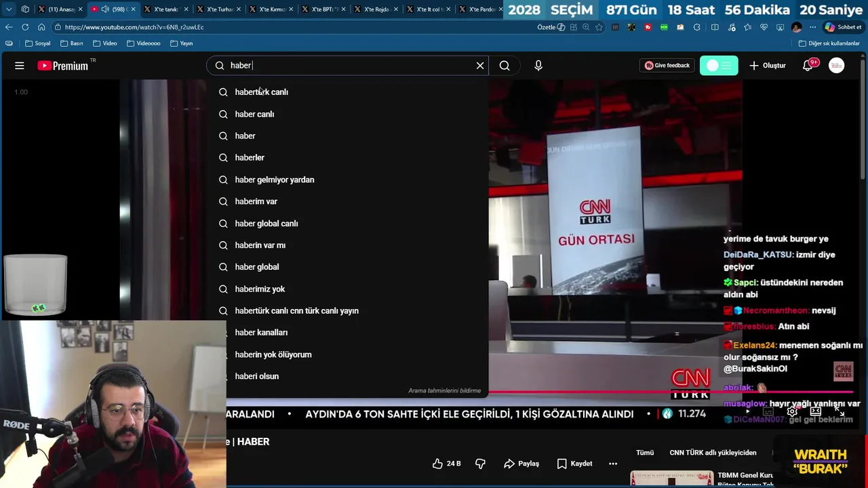Screen dimensions: 868x488
Task: Select the Tümü filter chip
Action: pos(645,453)
